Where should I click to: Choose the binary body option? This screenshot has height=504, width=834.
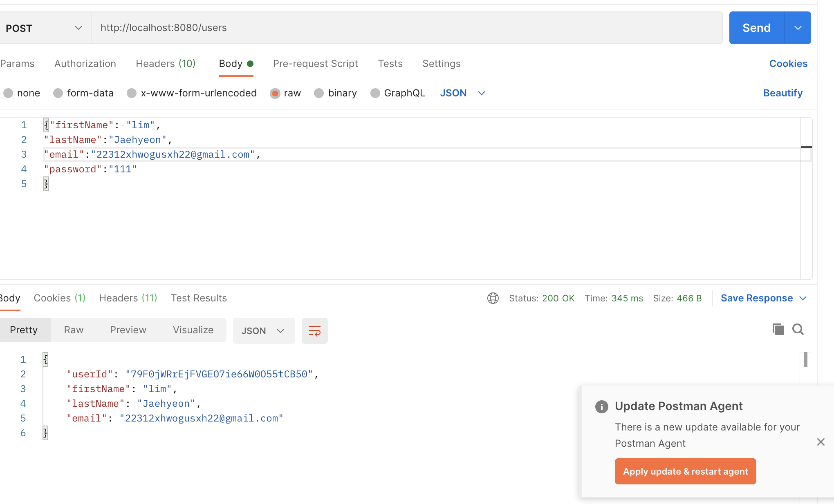319,93
